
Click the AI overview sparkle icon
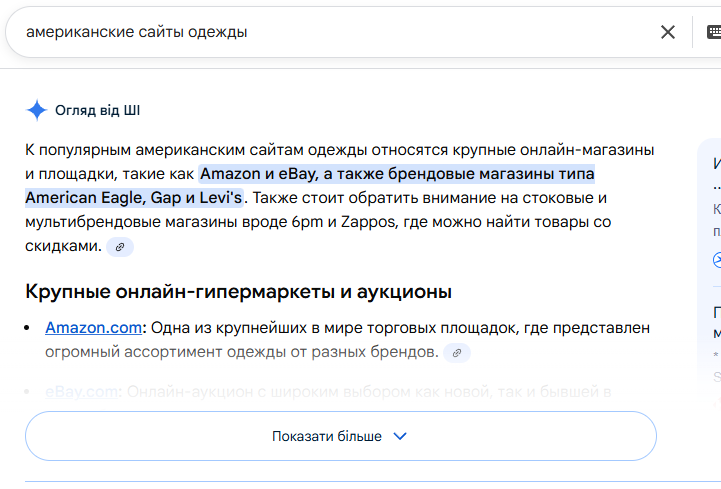[37, 110]
